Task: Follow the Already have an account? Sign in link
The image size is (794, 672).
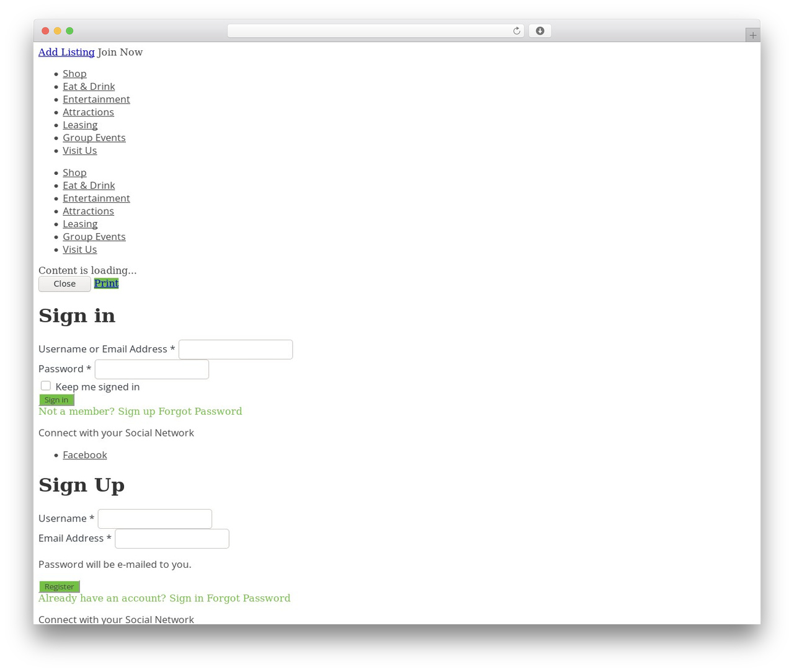Action: [121, 598]
